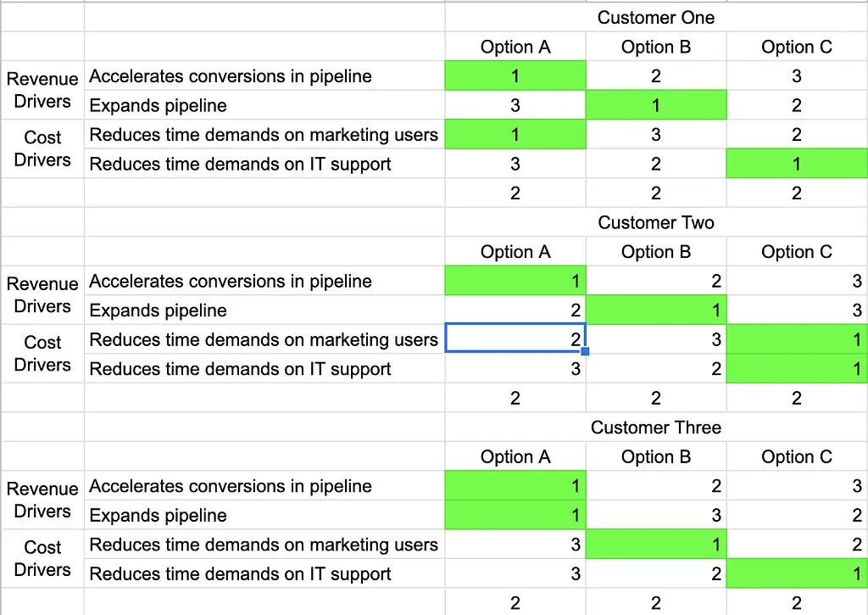Select the Option C header under Customer Three
868x615 pixels.
(x=797, y=456)
